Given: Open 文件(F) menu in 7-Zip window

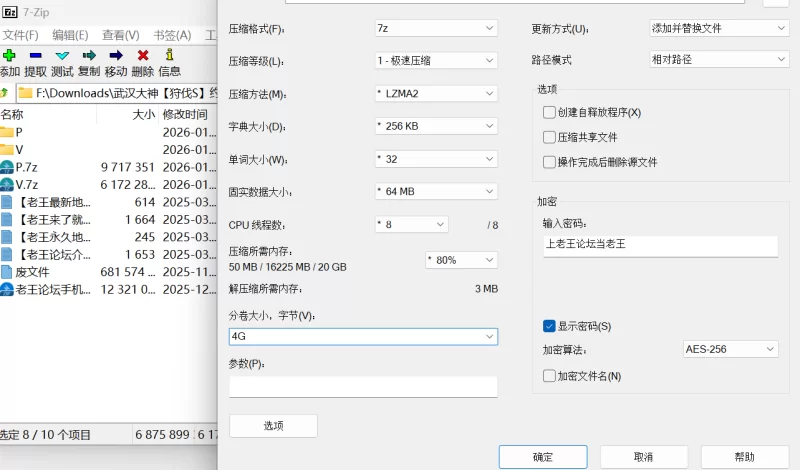Looking at the screenshot, I should click(x=20, y=35).
